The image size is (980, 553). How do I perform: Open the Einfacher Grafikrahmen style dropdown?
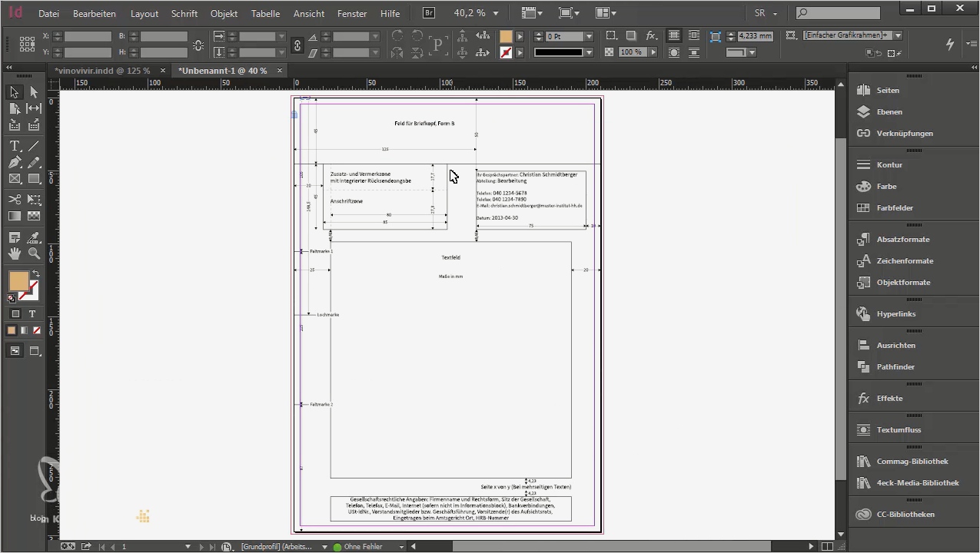tap(896, 35)
